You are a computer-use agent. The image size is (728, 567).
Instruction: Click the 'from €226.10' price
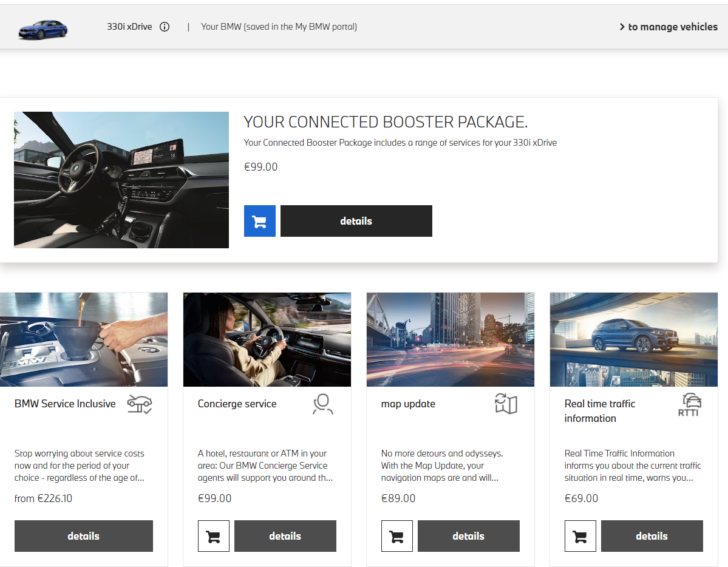(43, 498)
